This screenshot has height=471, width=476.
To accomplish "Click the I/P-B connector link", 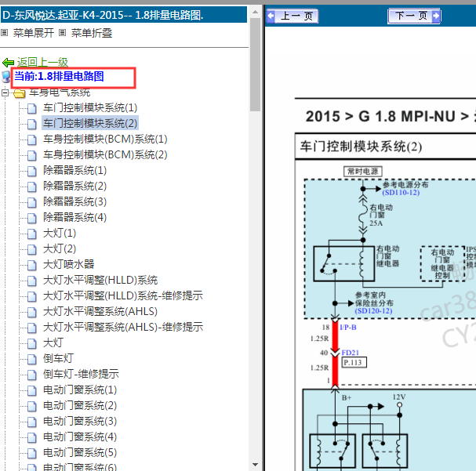I will 348,328.
